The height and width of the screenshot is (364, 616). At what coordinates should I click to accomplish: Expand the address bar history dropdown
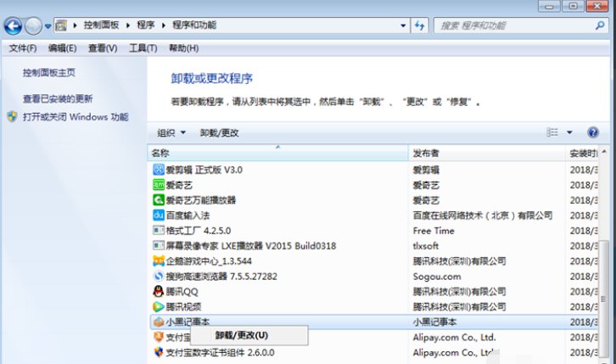tap(403, 25)
